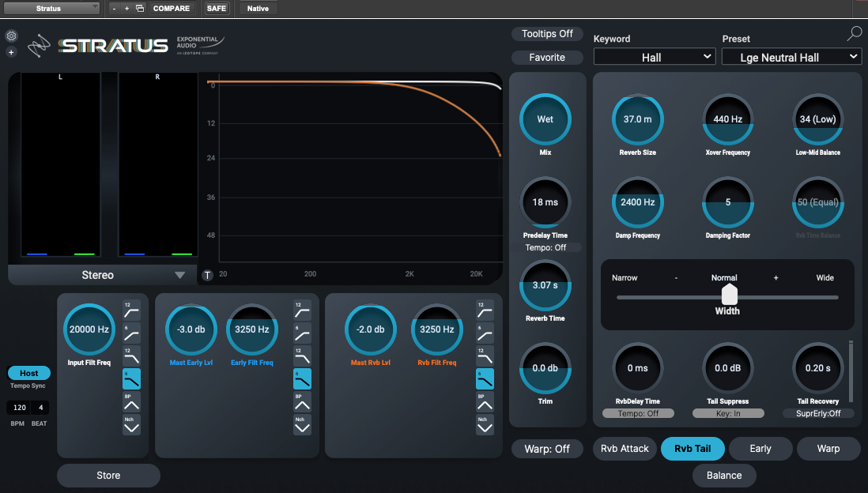This screenshot has height=493, width=868.
Task: Open settings via the gear icon
Action: point(11,36)
